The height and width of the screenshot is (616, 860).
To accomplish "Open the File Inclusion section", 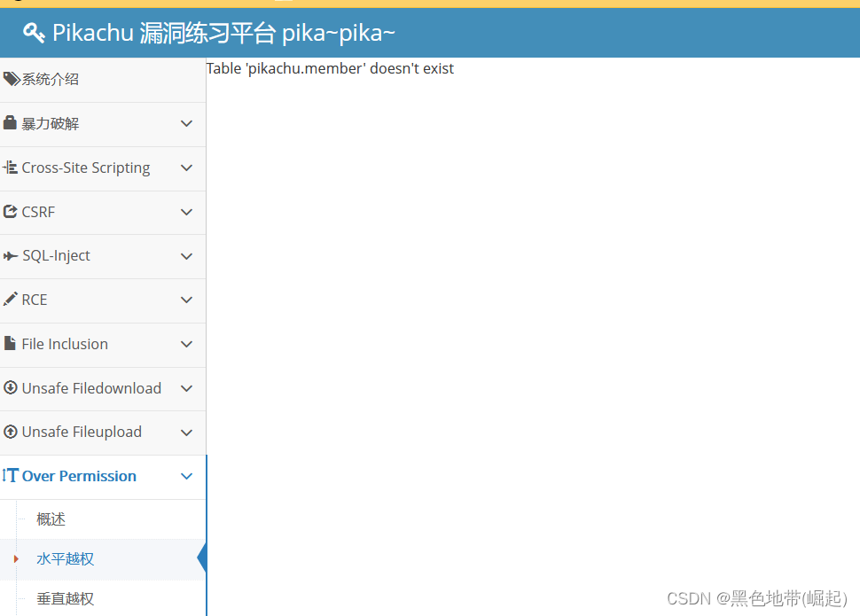I will click(x=103, y=345).
